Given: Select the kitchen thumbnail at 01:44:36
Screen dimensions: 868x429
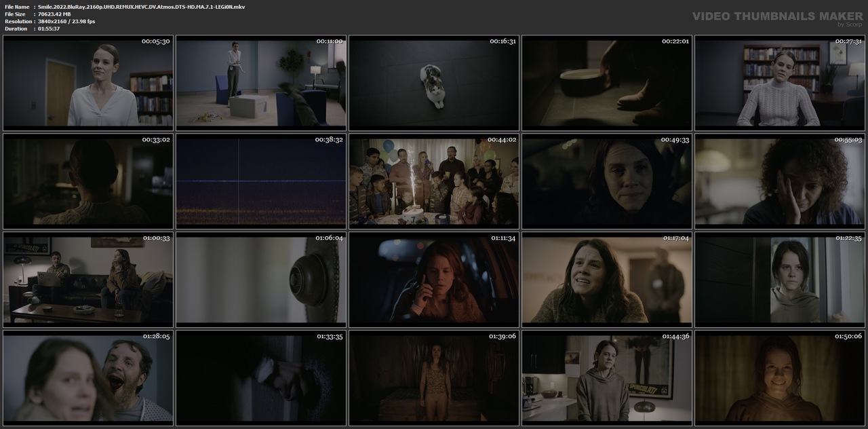Looking at the screenshot, I should coord(607,377).
